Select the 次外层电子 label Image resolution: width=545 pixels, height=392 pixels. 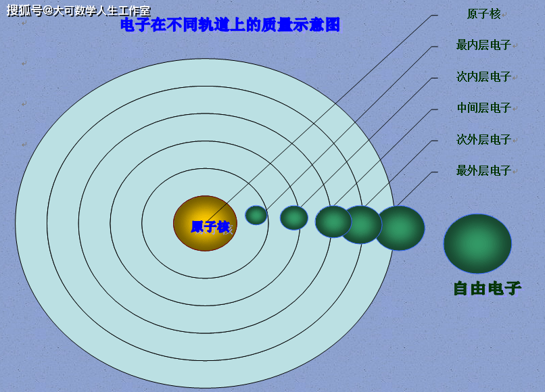(x=483, y=140)
